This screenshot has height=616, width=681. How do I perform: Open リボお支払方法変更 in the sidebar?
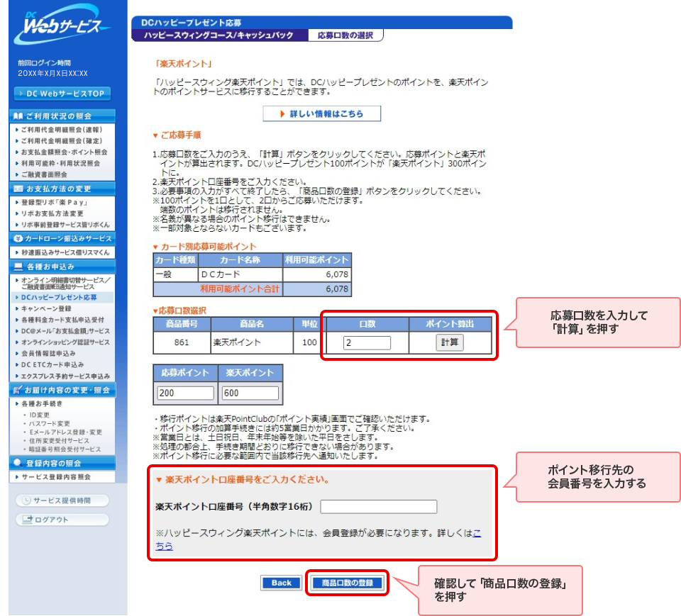(52, 213)
